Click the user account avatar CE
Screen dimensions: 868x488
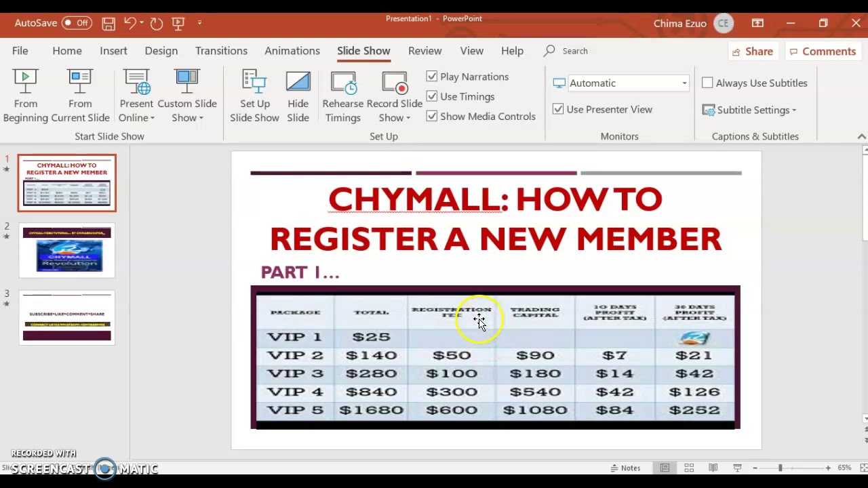click(724, 23)
